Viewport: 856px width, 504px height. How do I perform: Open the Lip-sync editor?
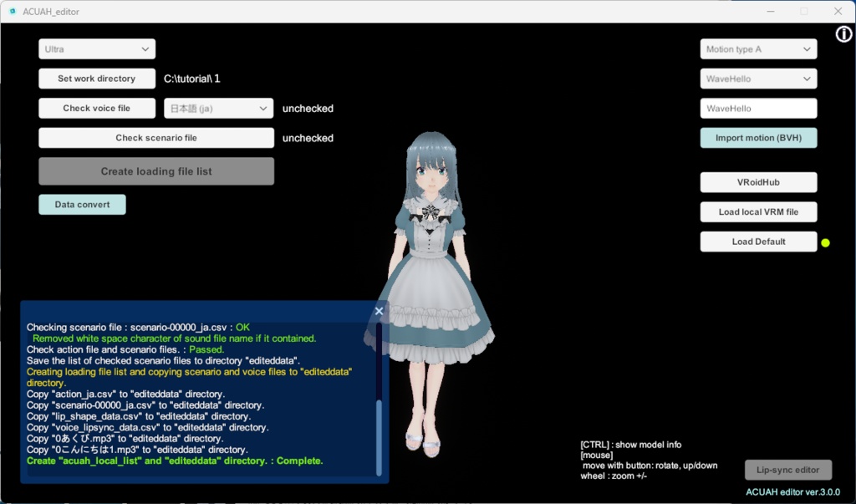click(x=787, y=470)
